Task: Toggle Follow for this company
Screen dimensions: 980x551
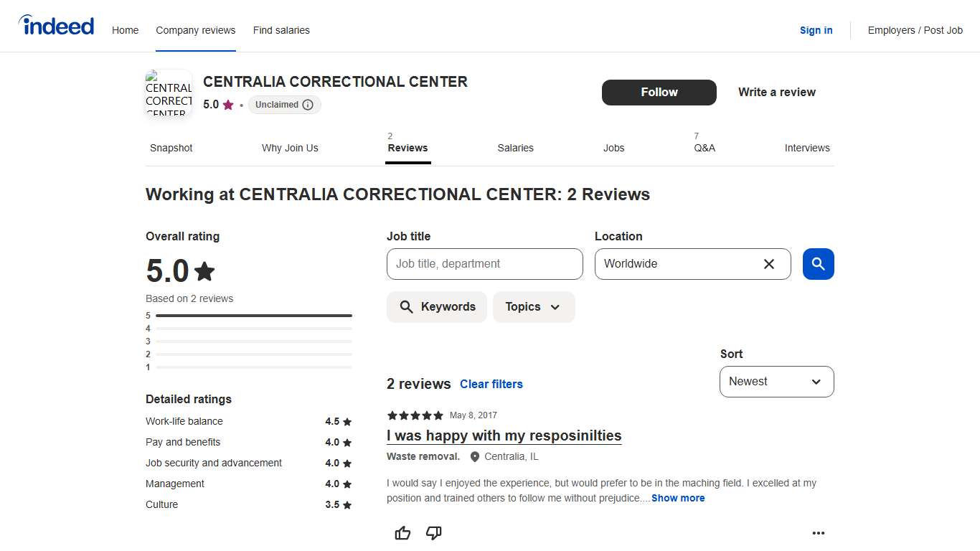Action: (x=659, y=92)
